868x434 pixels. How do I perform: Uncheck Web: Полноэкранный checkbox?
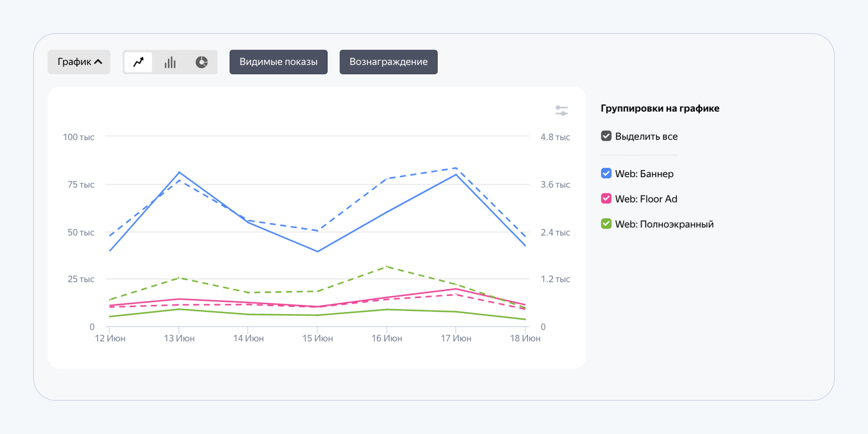point(607,224)
